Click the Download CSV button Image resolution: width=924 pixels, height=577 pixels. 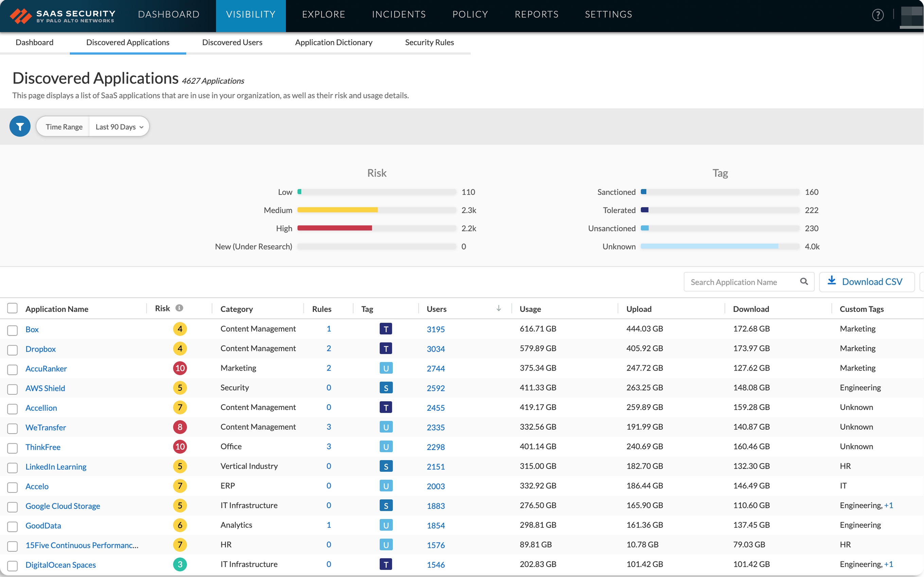[x=866, y=282]
